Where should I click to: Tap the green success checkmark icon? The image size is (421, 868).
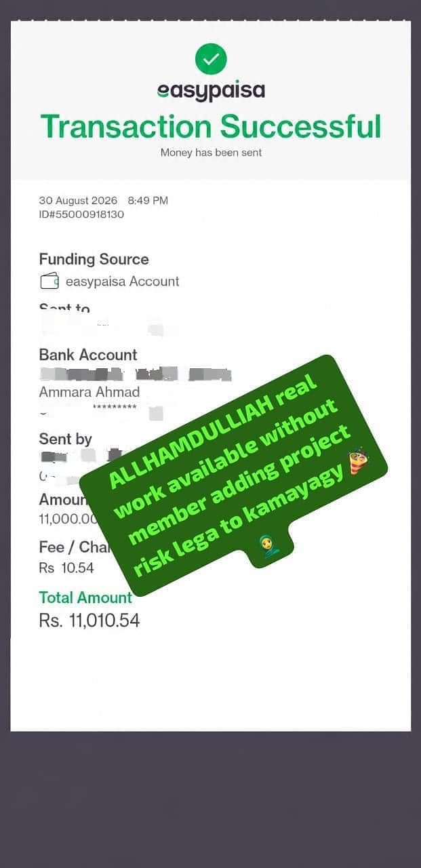coord(211,59)
